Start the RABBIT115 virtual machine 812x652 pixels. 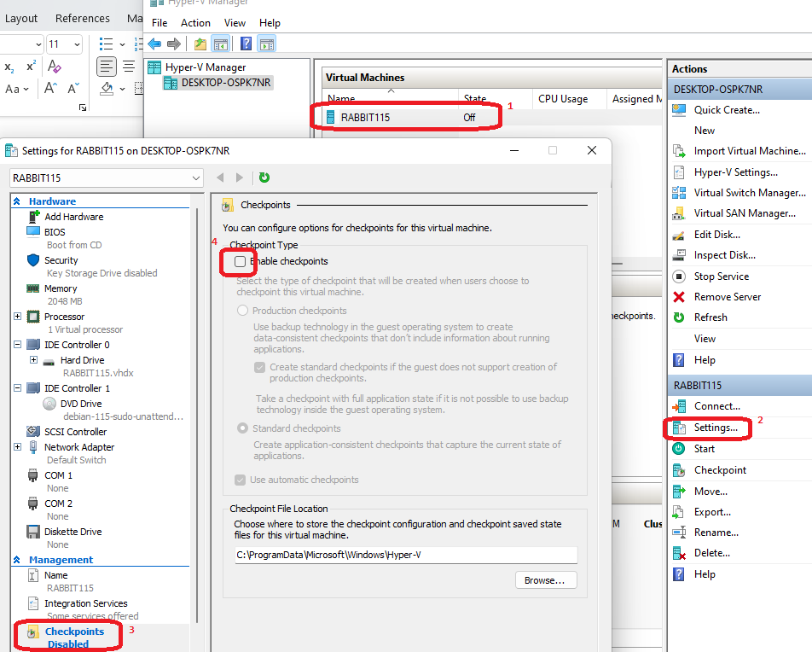704,449
